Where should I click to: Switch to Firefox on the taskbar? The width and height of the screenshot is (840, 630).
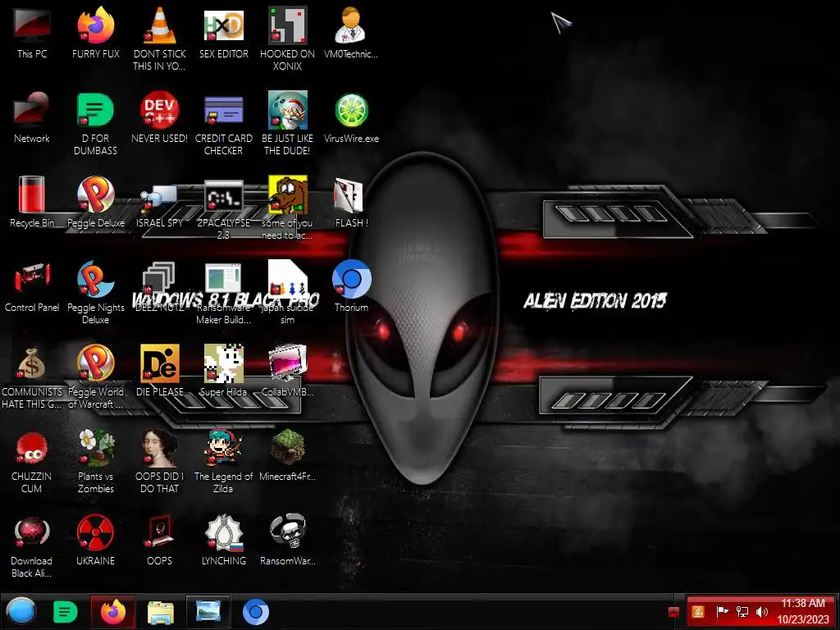(x=113, y=612)
